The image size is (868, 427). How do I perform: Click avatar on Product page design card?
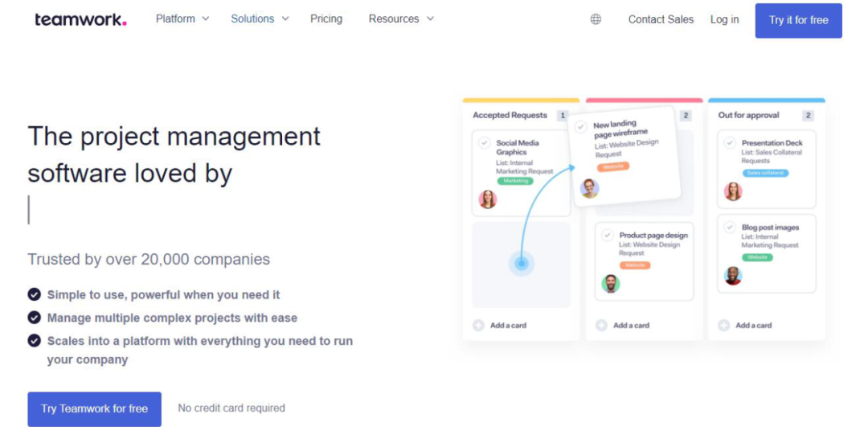pyautogui.click(x=611, y=283)
